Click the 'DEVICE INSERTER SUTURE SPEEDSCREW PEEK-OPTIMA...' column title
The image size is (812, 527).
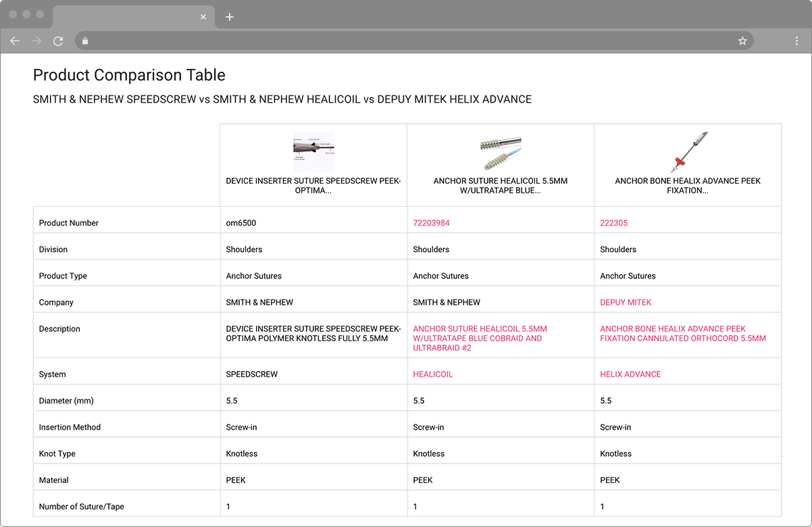[x=313, y=186]
